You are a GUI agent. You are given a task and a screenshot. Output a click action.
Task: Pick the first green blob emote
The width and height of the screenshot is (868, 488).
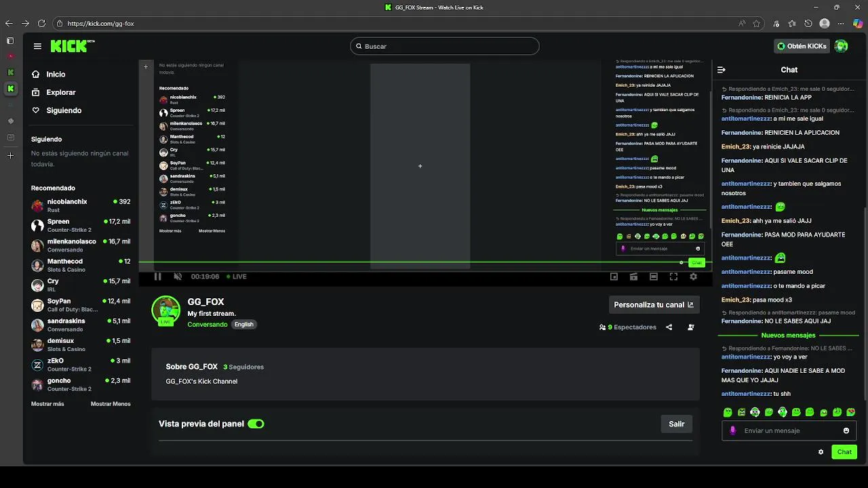728,412
